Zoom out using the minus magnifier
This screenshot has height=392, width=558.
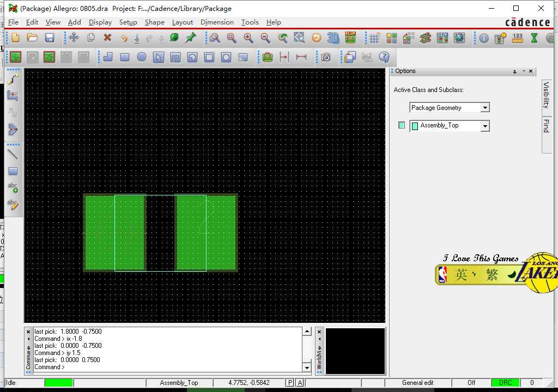pyautogui.click(x=265, y=38)
